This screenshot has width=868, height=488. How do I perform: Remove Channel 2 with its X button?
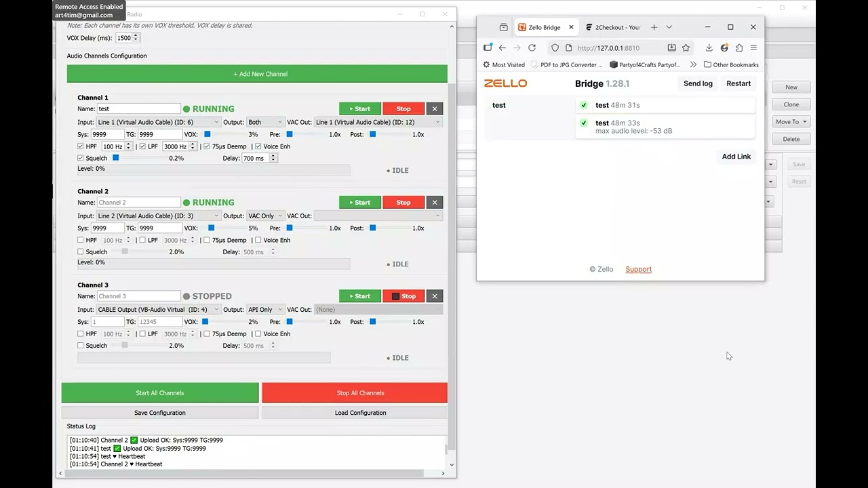pyautogui.click(x=435, y=202)
